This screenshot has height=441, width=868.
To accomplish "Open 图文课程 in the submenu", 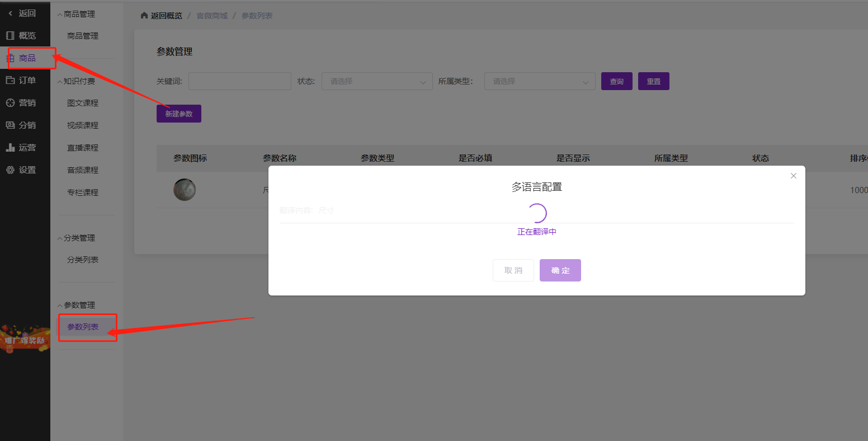I will (x=83, y=103).
